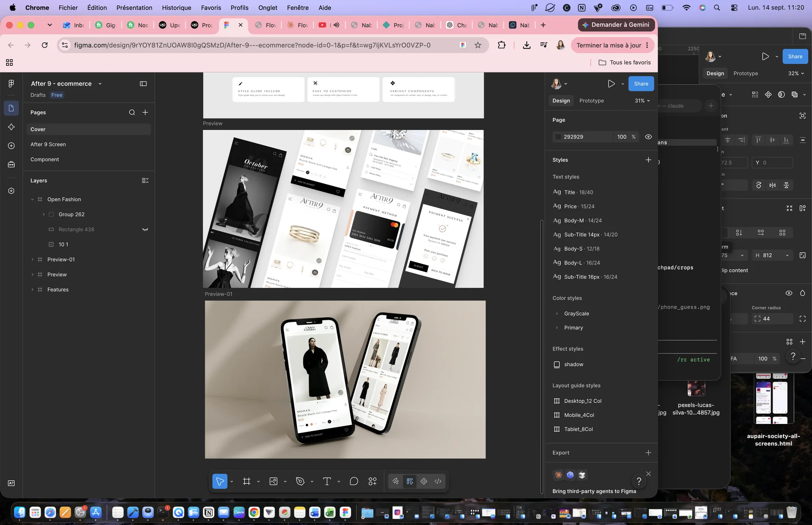The height and width of the screenshot is (525, 812).
Task: Select the Comment tool
Action: pos(354,482)
